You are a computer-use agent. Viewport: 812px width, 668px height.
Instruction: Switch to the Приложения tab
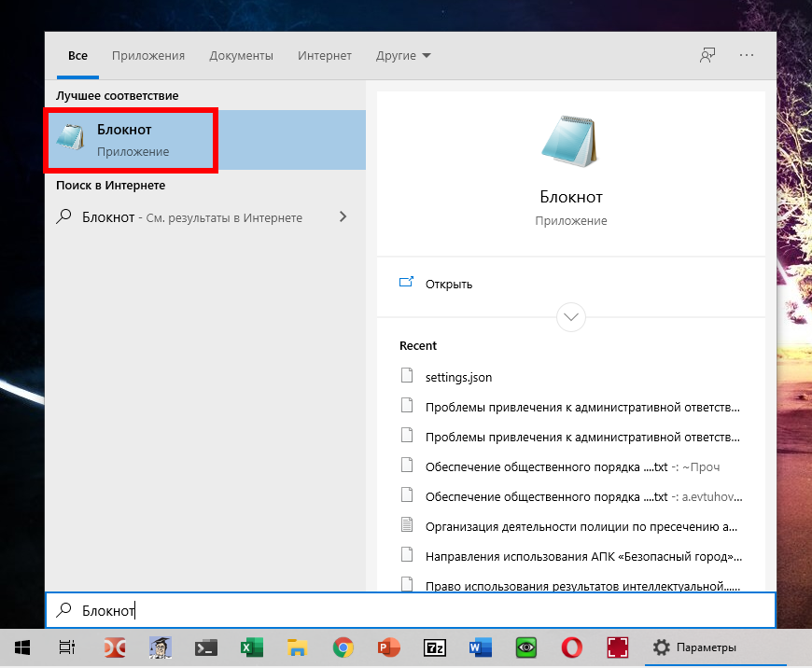(x=148, y=56)
